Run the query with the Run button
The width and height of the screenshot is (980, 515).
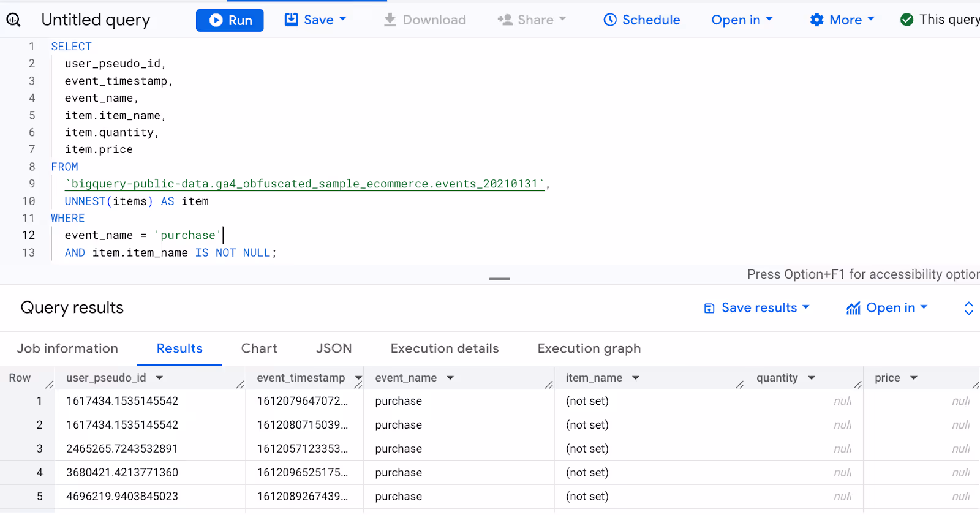click(230, 20)
